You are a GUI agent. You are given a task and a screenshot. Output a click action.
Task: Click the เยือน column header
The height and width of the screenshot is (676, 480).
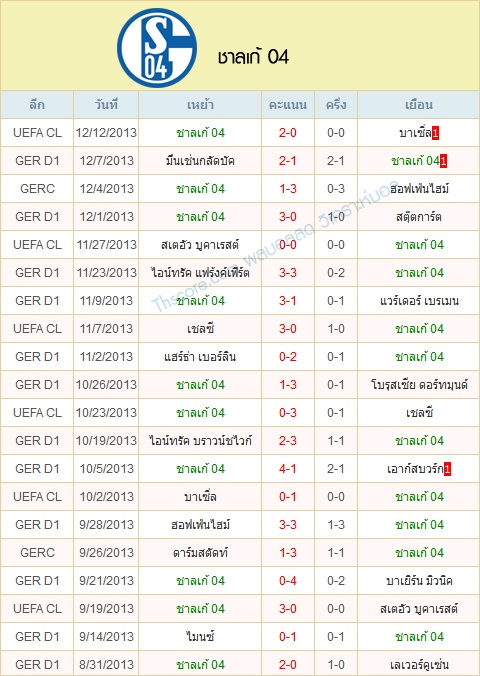(x=419, y=105)
